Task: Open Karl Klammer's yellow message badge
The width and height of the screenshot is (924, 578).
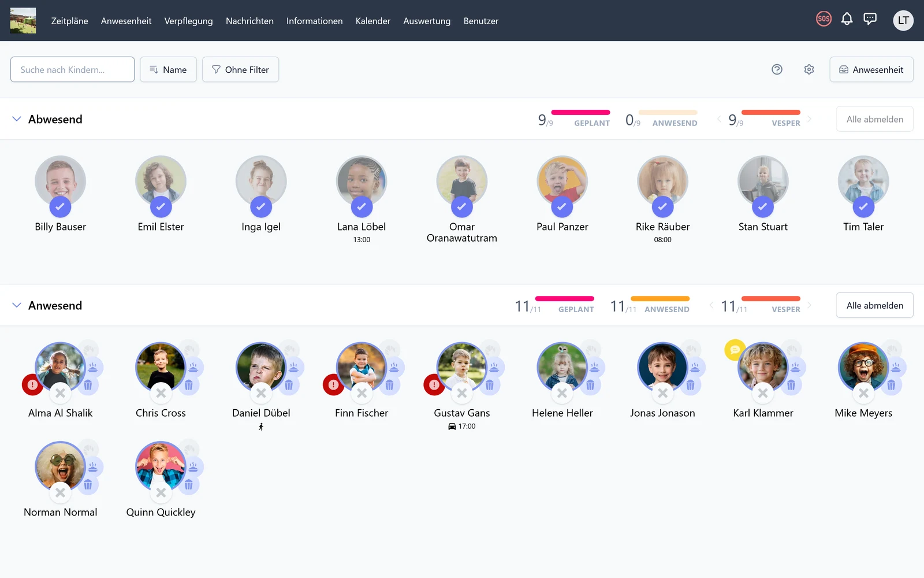Action: click(x=735, y=350)
